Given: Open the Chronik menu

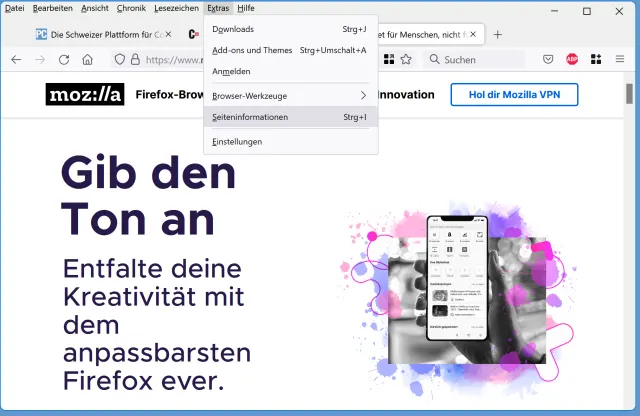Looking at the screenshot, I should 131,8.
